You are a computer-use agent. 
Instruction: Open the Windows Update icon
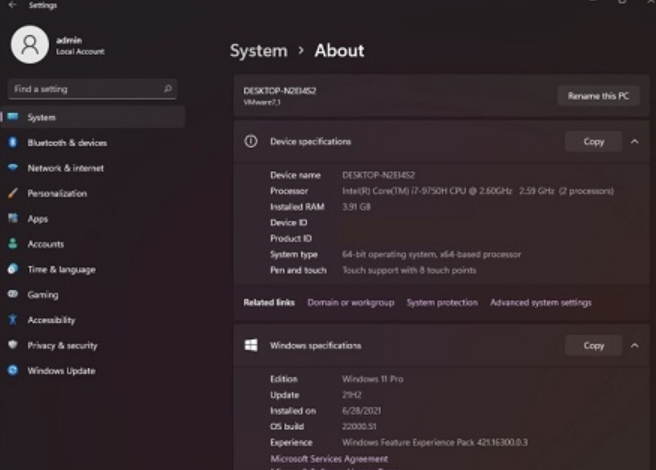pos(13,370)
